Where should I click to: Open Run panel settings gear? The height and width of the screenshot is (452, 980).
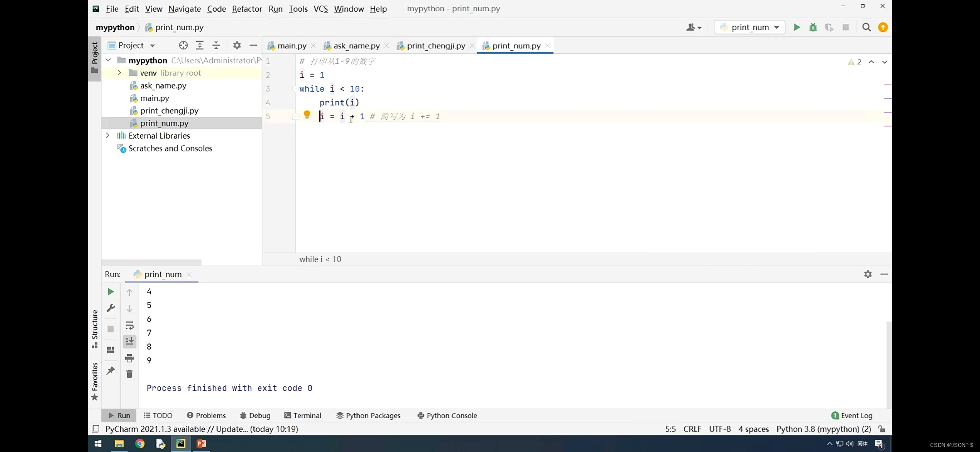(x=868, y=274)
